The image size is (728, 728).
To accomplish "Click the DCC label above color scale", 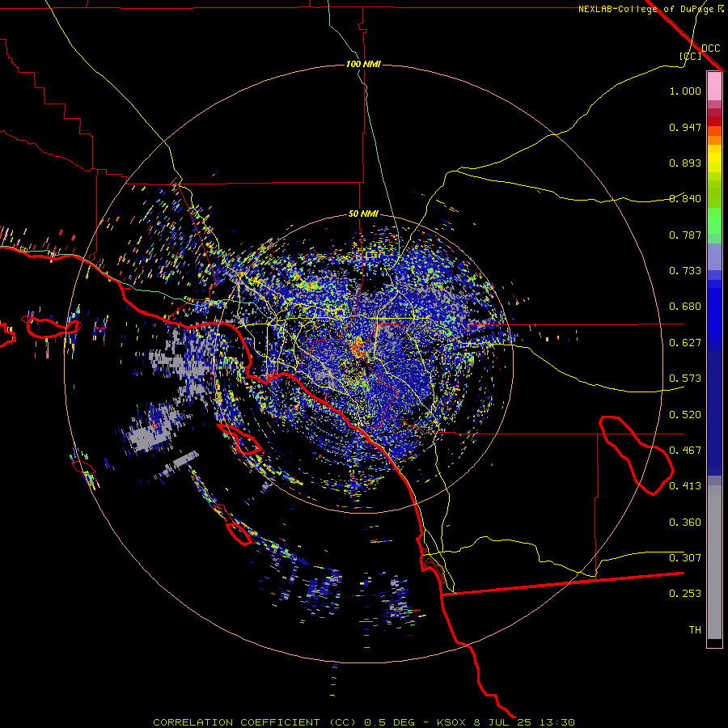I will [x=710, y=48].
